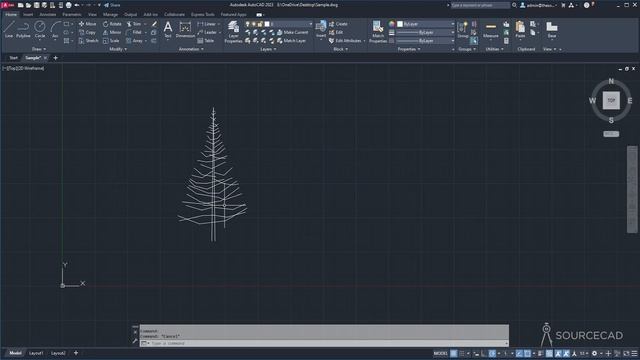Viewport: 640px width, 360px height.
Task: Add a new drawing tab with plus
Action: pos(56,58)
